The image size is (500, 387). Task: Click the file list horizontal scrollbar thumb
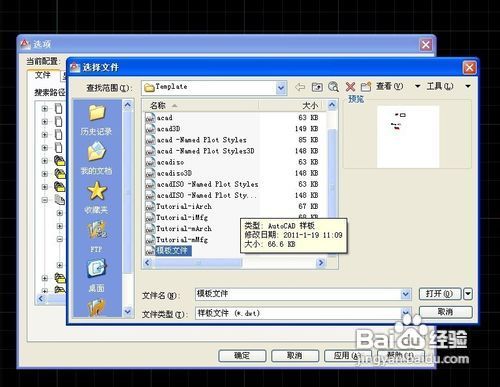198,263
